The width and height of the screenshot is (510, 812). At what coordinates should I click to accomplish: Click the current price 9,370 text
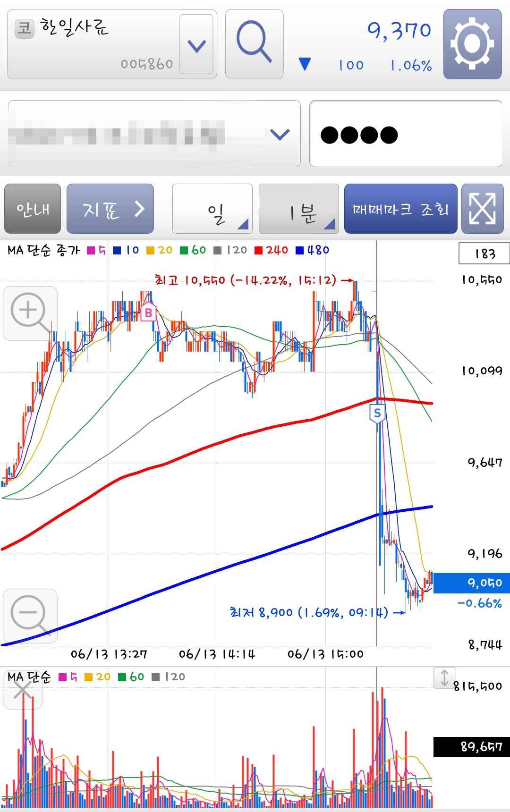(x=399, y=31)
